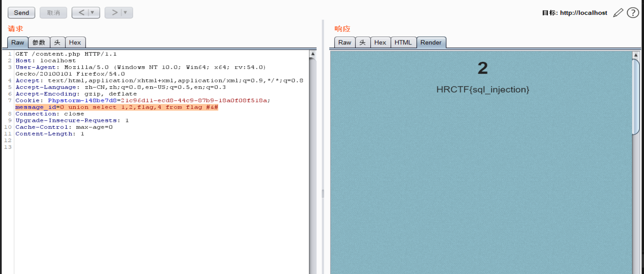Open the back history dropdown arrow
The image size is (644, 274).
coord(93,13)
